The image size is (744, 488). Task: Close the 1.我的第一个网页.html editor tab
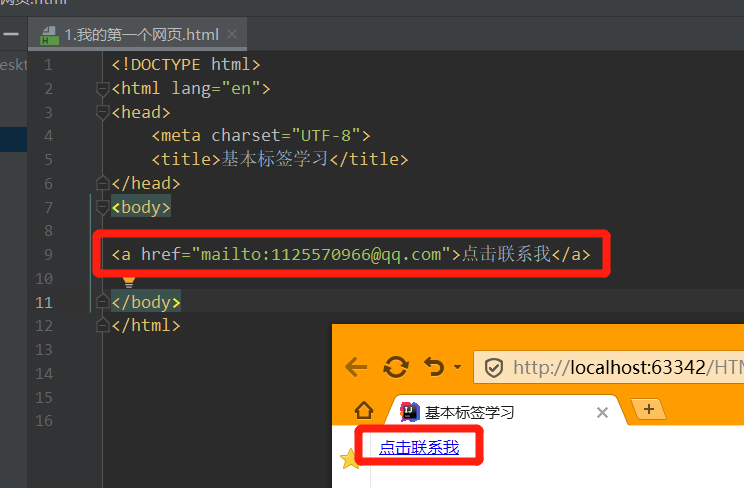232,34
